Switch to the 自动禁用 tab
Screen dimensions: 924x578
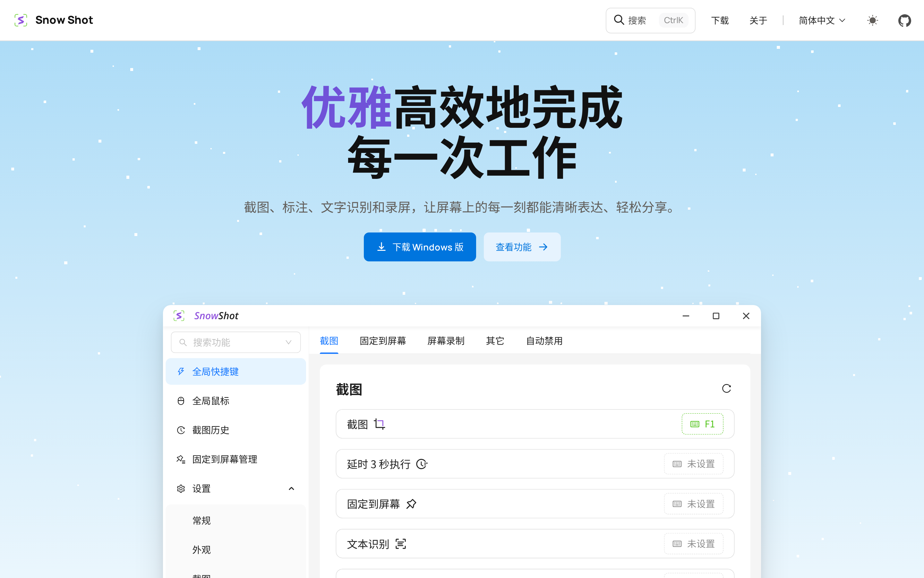click(x=544, y=341)
